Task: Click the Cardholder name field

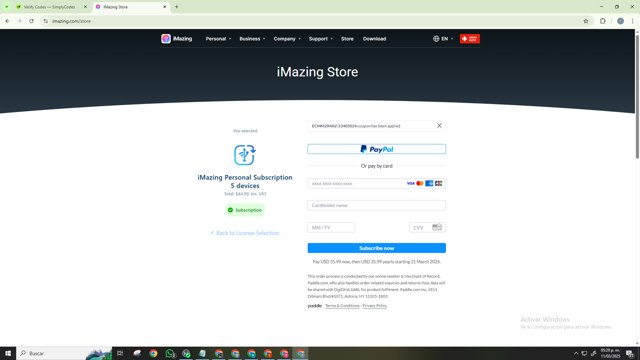Action: click(376, 205)
